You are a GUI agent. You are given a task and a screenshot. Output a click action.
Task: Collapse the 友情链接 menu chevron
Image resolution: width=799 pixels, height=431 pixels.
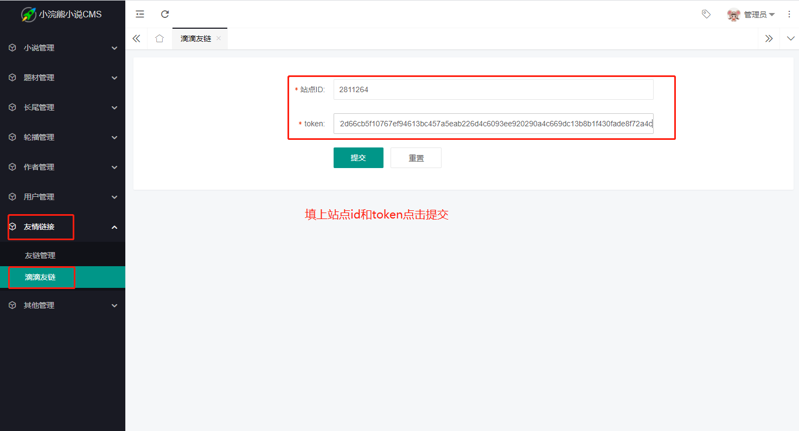pyautogui.click(x=114, y=227)
